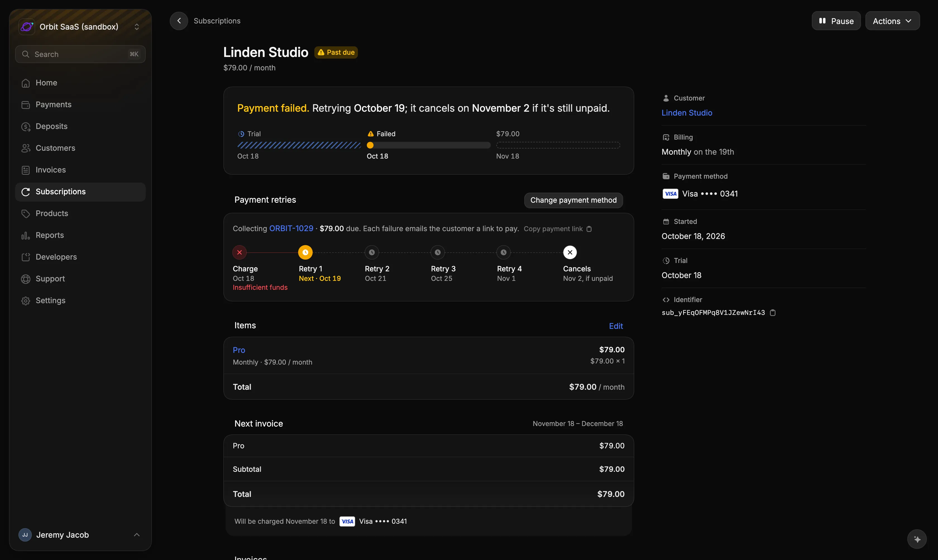The width and height of the screenshot is (938, 560).
Task: Click the Developers icon in sidebar
Action: (26, 257)
